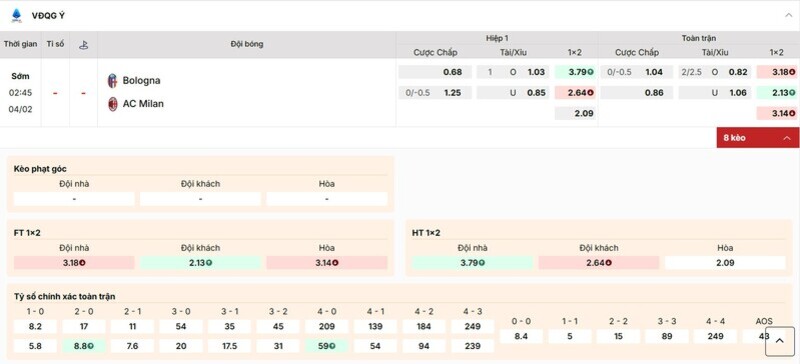Select Đội khách 2.13 in FT 1×2 panel
800x364 pixels.
pyautogui.click(x=201, y=263)
